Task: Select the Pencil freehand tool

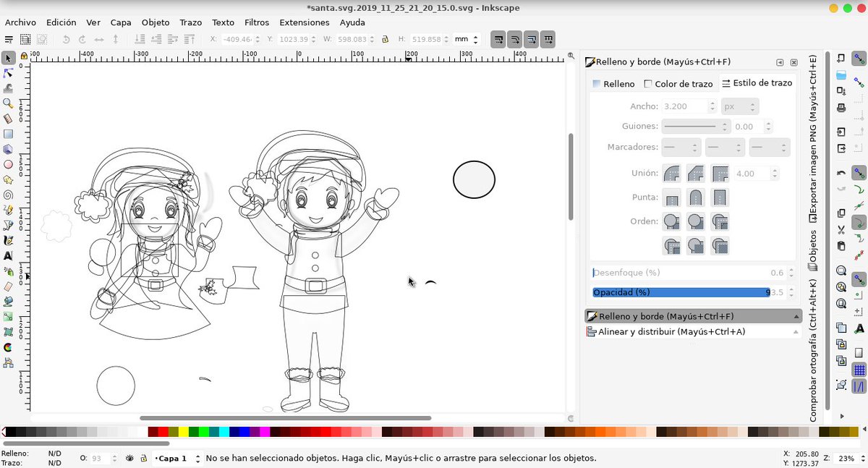Action: pos(8,210)
